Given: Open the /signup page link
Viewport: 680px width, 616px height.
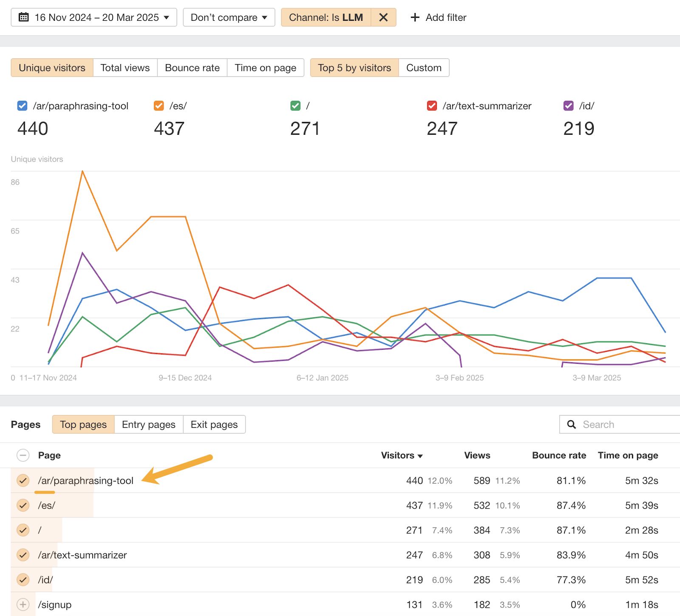Looking at the screenshot, I should click(54, 604).
